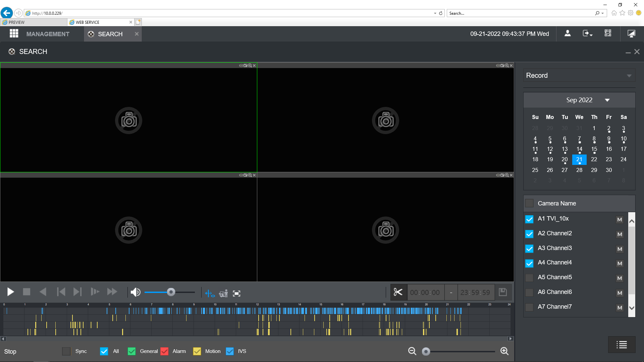Open the Record type dropdown
The height and width of the screenshot is (362, 644).
pos(579,75)
